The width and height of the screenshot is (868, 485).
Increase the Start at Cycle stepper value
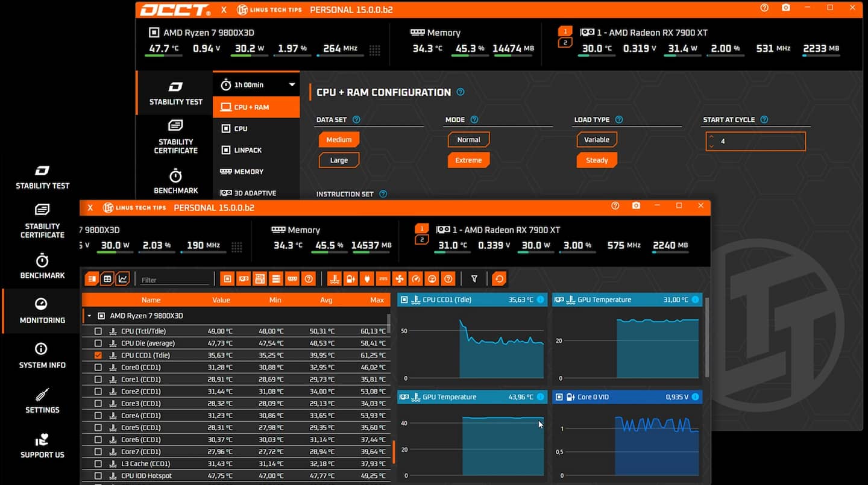[x=712, y=137]
